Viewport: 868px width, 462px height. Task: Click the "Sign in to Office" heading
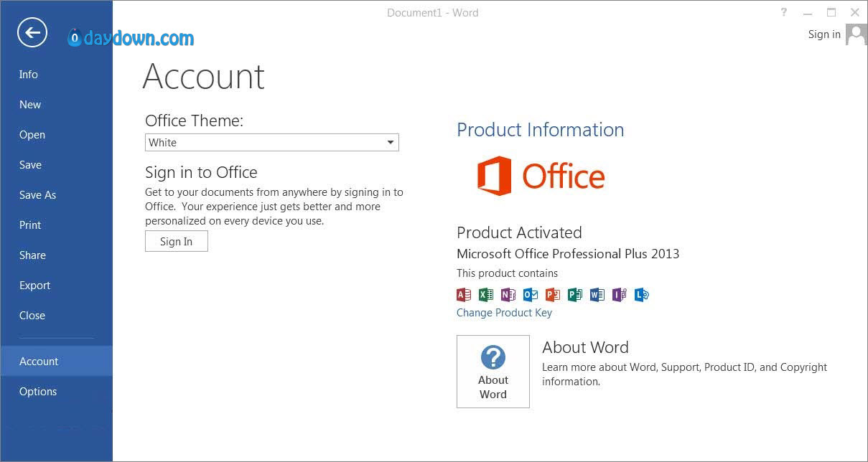[x=201, y=172]
